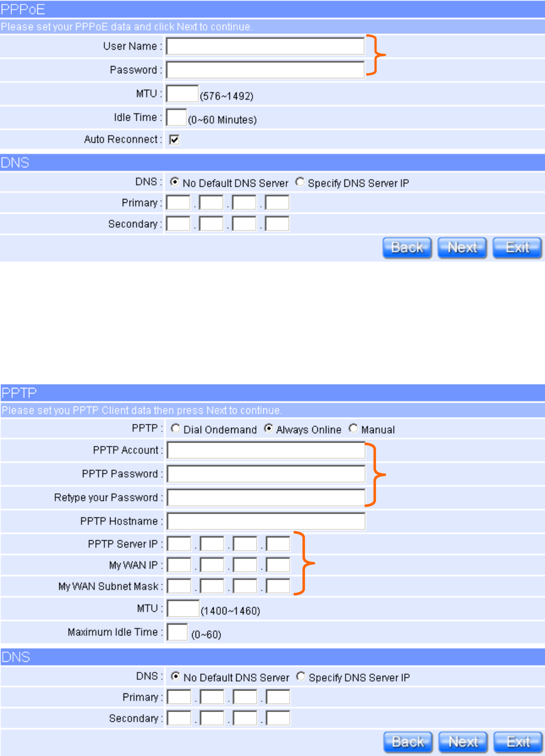Choose Specify DNS Server IP under PPPoE
The height and width of the screenshot is (756, 545).
click(x=300, y=182)
